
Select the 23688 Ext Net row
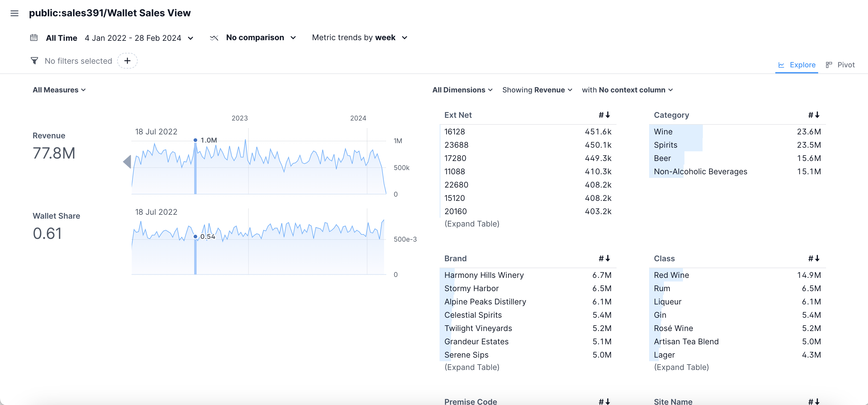click(528, 145)
